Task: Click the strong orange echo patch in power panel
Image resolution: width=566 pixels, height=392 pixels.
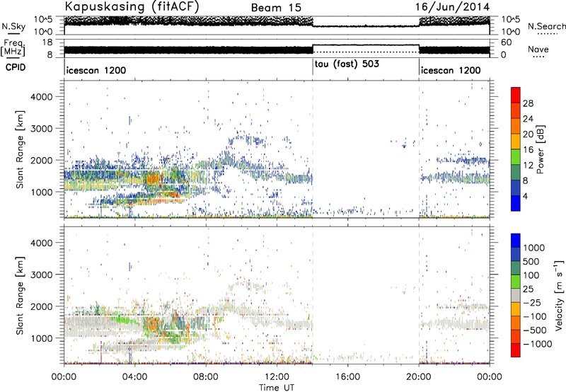Action: click(x=153, y=179)
